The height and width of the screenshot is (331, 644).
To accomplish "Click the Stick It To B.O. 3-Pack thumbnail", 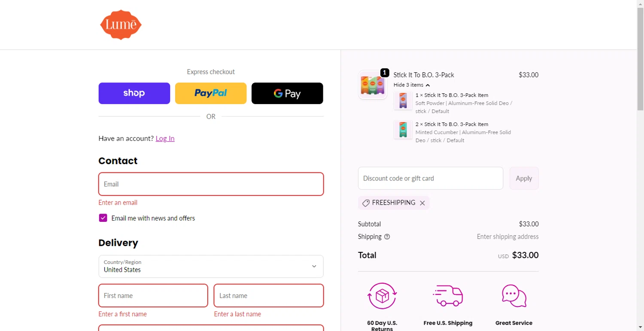I will point(373,85).
